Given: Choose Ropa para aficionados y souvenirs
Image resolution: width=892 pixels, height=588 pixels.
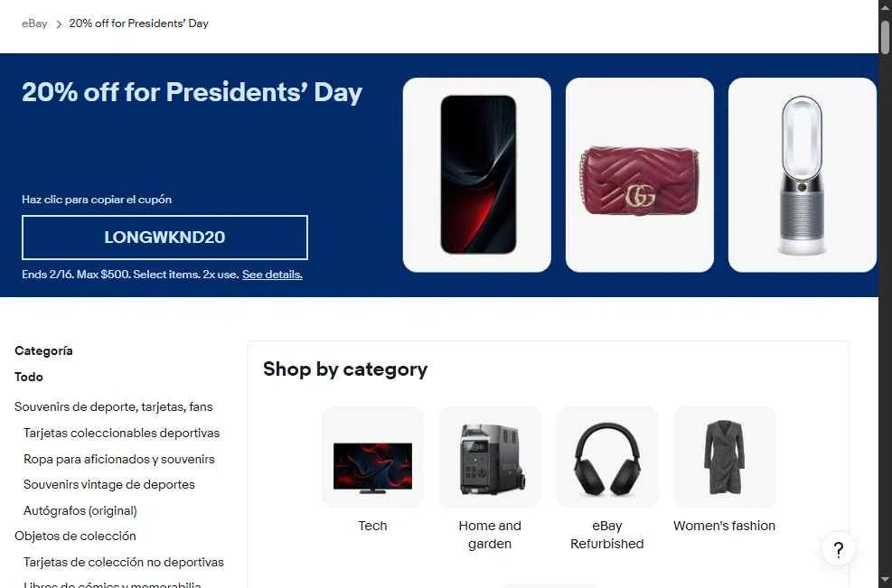Looking at the screenshot, I should (x=119, y=459).
